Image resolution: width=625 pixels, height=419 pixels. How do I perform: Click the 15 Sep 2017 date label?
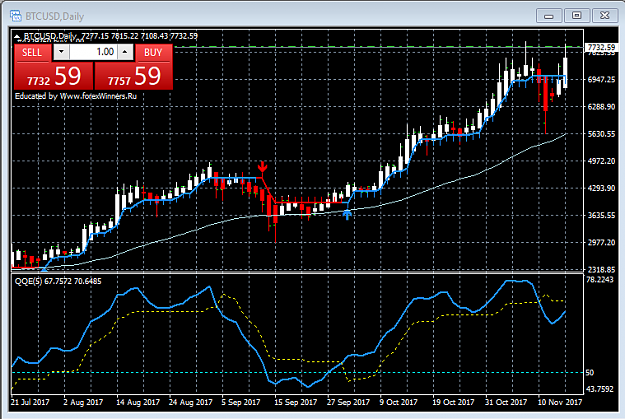(x=295, y=402)
